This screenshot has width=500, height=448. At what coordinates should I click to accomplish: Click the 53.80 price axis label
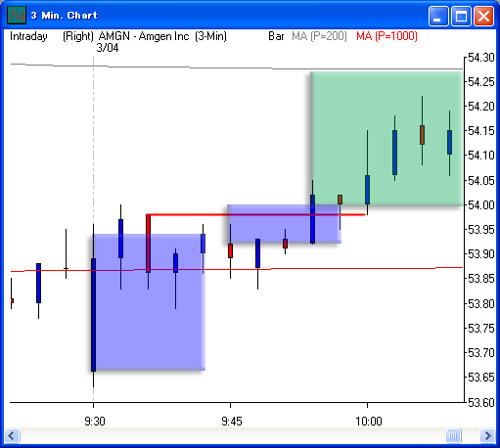pos(481,304)
